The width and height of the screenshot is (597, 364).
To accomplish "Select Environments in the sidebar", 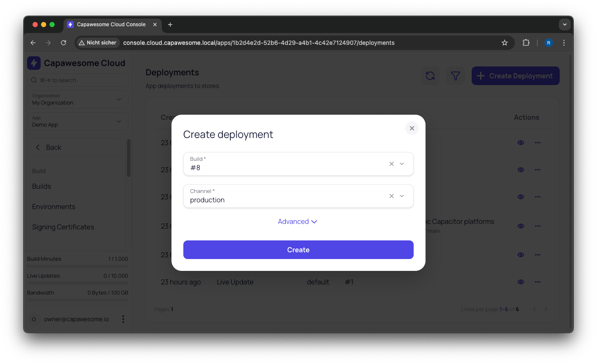I will (54, 207).
